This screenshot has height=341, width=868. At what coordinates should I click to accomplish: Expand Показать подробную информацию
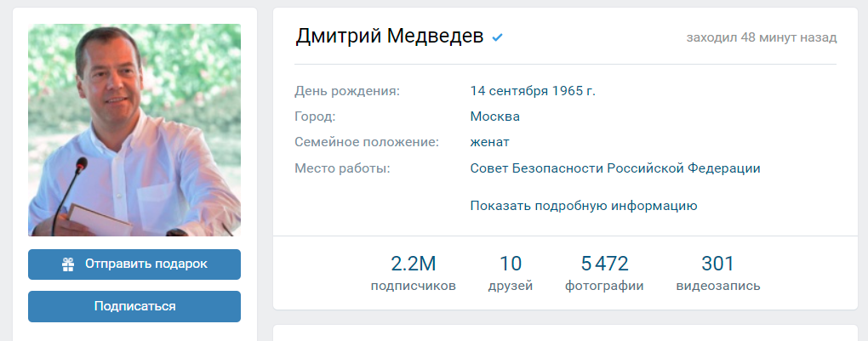(x=584, y=205)
